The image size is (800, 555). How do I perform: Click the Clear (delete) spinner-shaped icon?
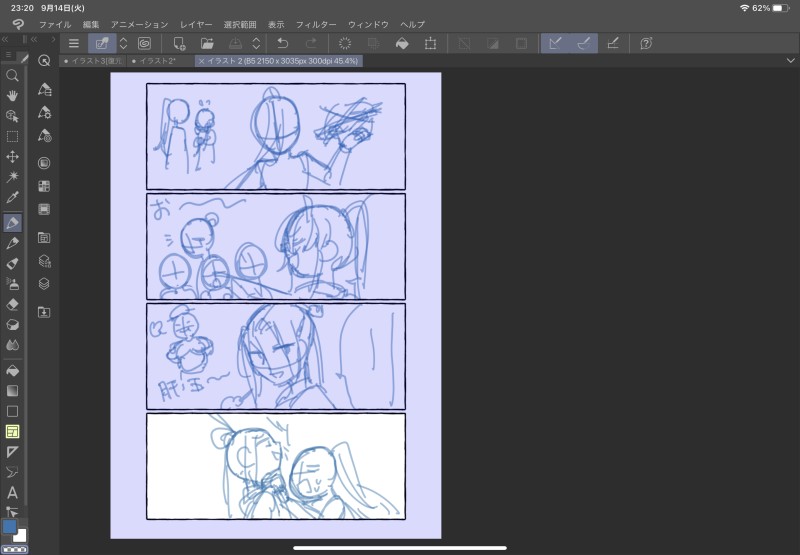pos(345,43)
